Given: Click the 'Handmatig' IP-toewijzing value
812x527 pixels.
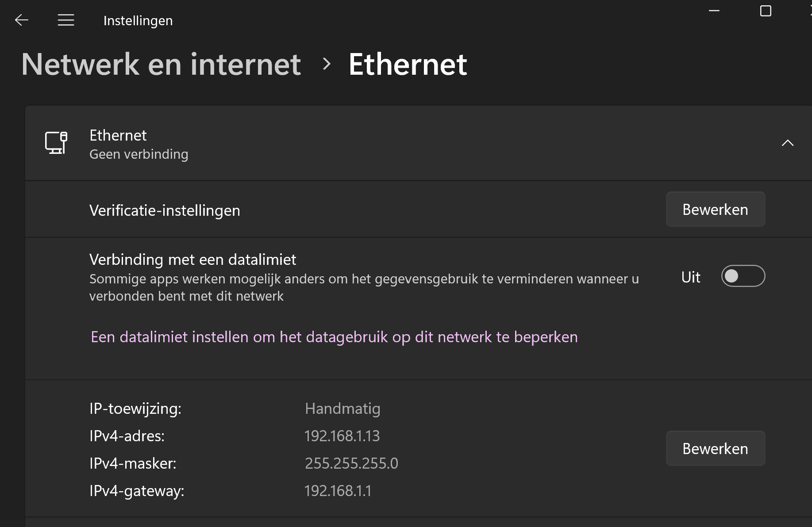Looking at the screenshot, I should point(343,409).
